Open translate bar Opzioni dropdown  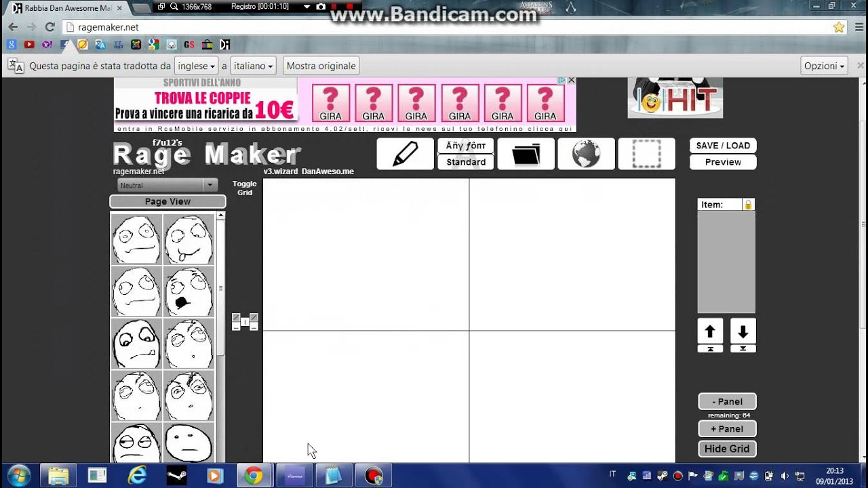[x=824, y=66]
